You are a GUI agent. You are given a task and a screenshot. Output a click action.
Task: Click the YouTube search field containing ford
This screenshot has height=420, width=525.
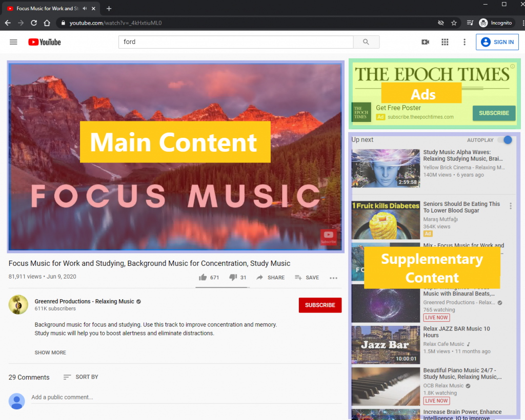click(236, 42)
